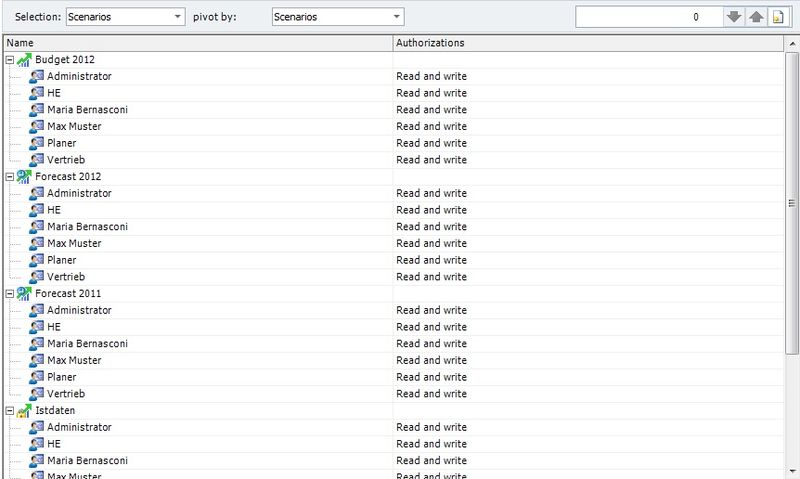Screen dimensions: 800x479
Task: Click user icon of Maria Bernasconi under Forecast 2012
Action: pyautogui.click(x=36, y=226)
